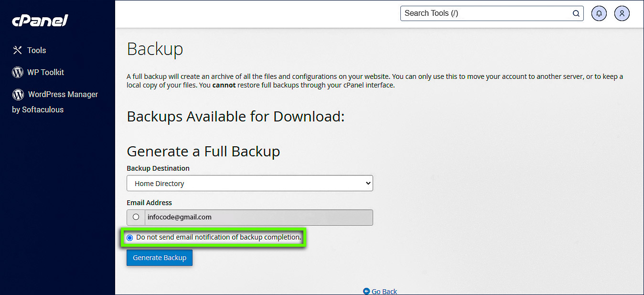The image size is (644, 295).
Task: Click the Generate Backup button
Action: [160, 258]
